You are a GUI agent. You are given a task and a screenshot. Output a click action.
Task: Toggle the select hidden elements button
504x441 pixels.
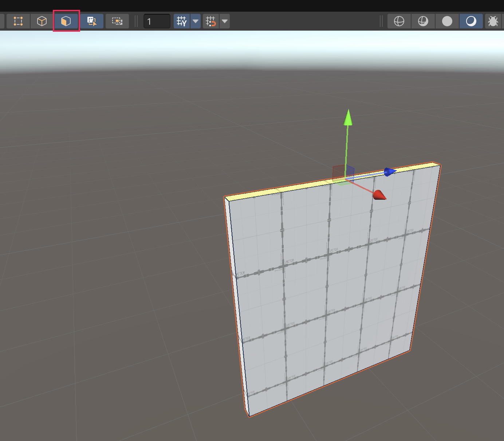[92, 21]
